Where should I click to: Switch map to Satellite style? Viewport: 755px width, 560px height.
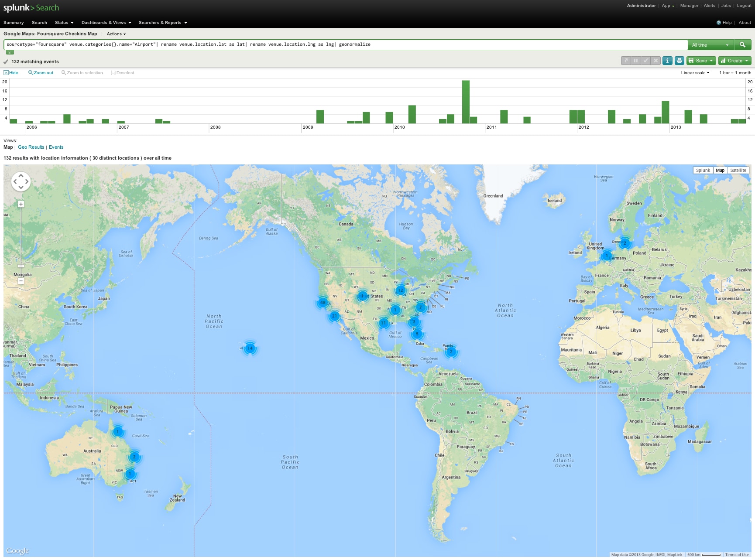pyautogui.click(x=738, y=171)
